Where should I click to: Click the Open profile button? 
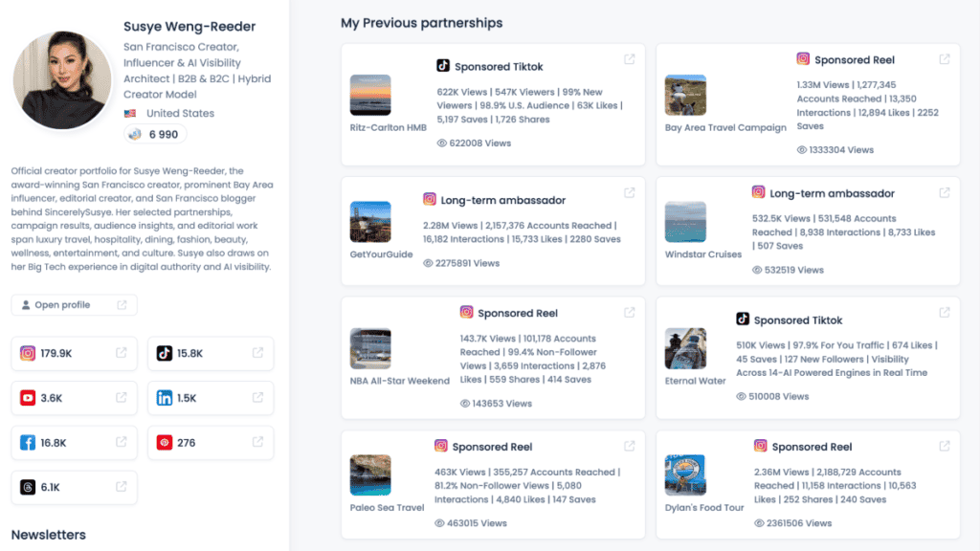click(x=75, y=305)
